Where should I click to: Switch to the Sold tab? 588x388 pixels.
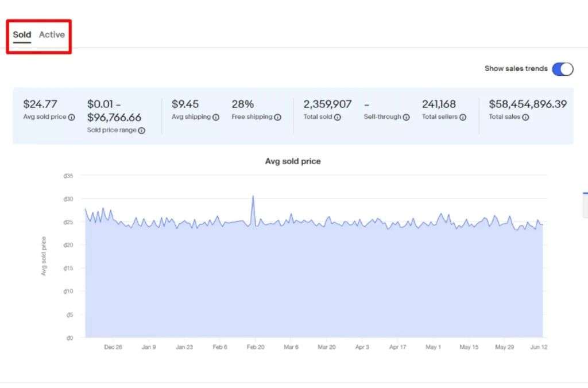click(22, 34)
